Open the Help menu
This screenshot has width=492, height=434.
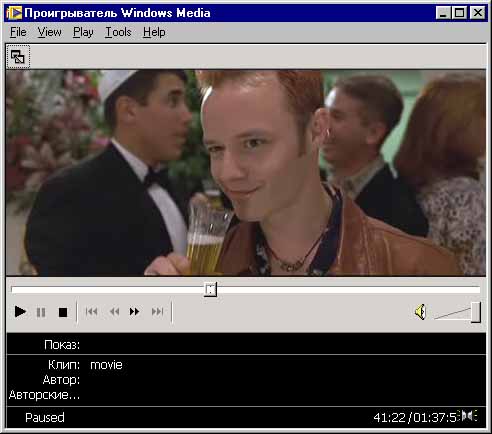point(154,32)
